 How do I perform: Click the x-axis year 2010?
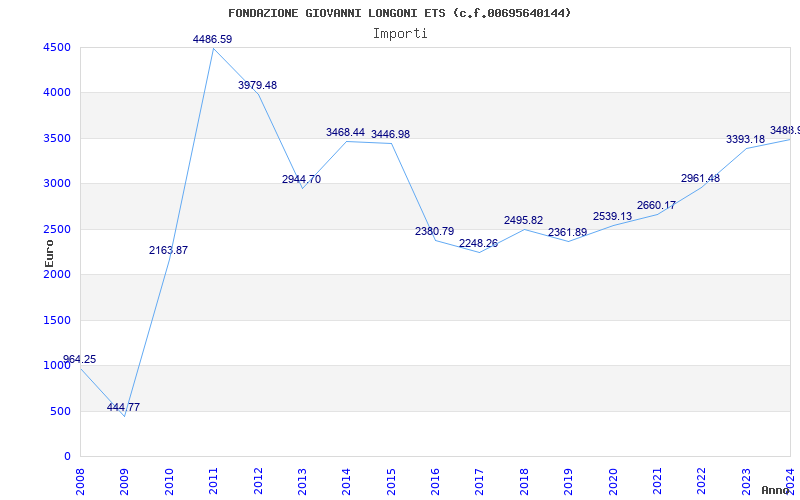(x=169, y=481)
